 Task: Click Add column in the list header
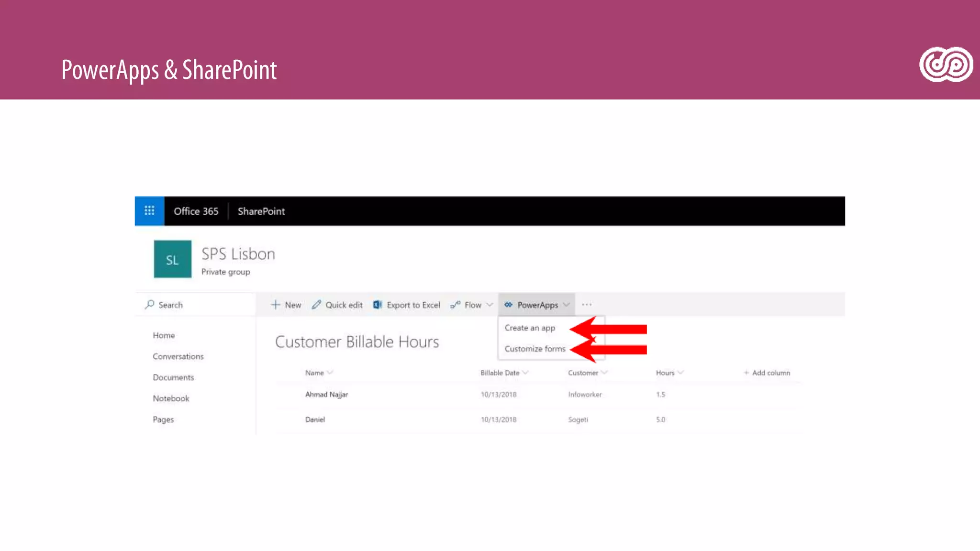coord(767,373)
